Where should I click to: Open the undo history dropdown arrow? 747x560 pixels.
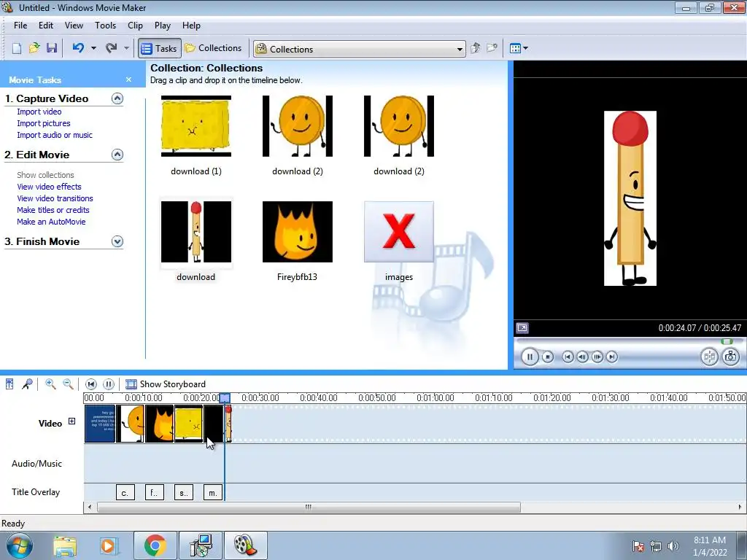click(x=93, y=48)
